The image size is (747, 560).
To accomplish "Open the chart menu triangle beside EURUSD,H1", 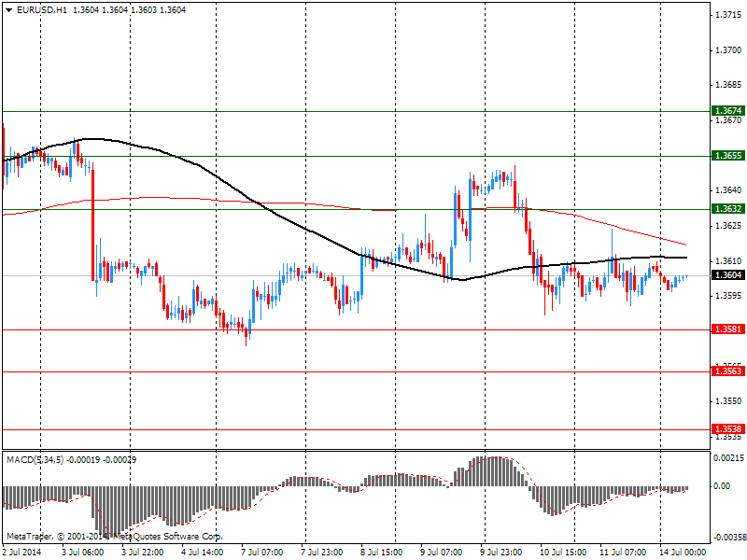I will (x=9, y=10).
